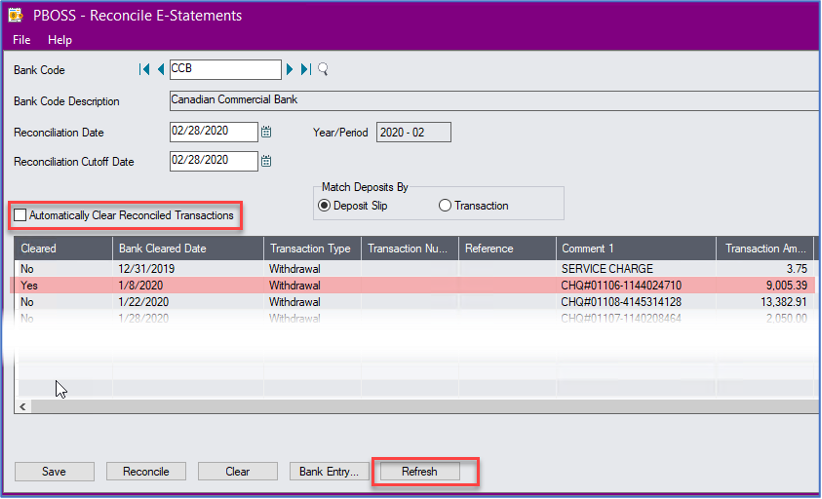Click Withdrawal type in 1/8/2020 row
Viewport: 822px width, 499px height.
pos(312,286)
